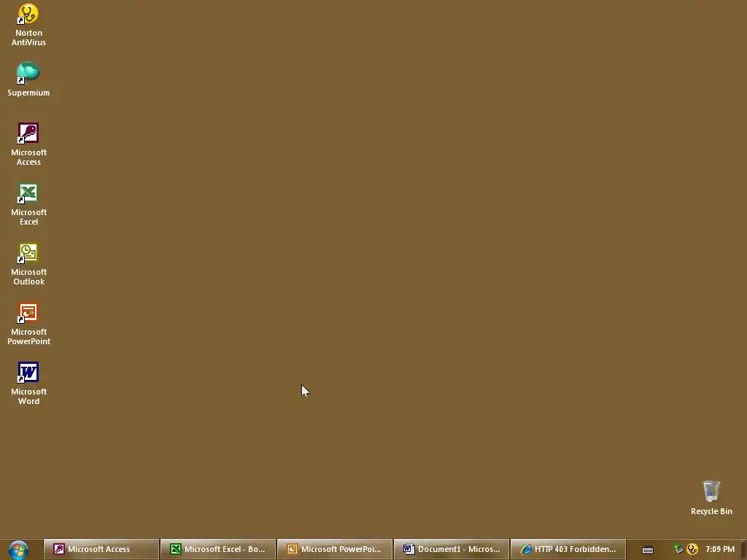
Task: Switch to Microsoft PowerPoint taskbar button
Action: (335, 549)
